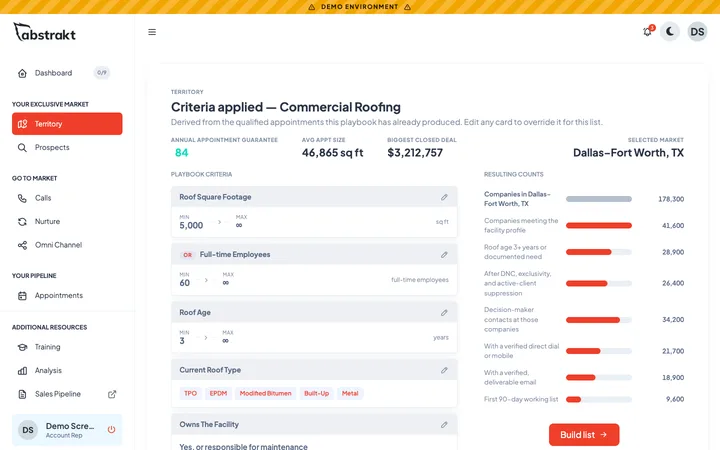Click the Roof Age min value 3
Screen dimensions: 720x450
pyautogui.click(x=182, y=341)
